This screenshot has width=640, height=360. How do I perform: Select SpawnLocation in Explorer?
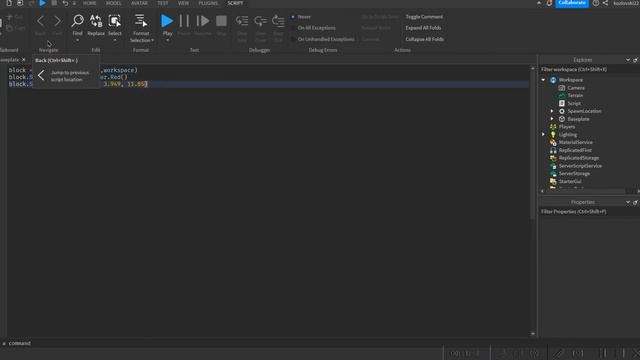tap(584, 111)
